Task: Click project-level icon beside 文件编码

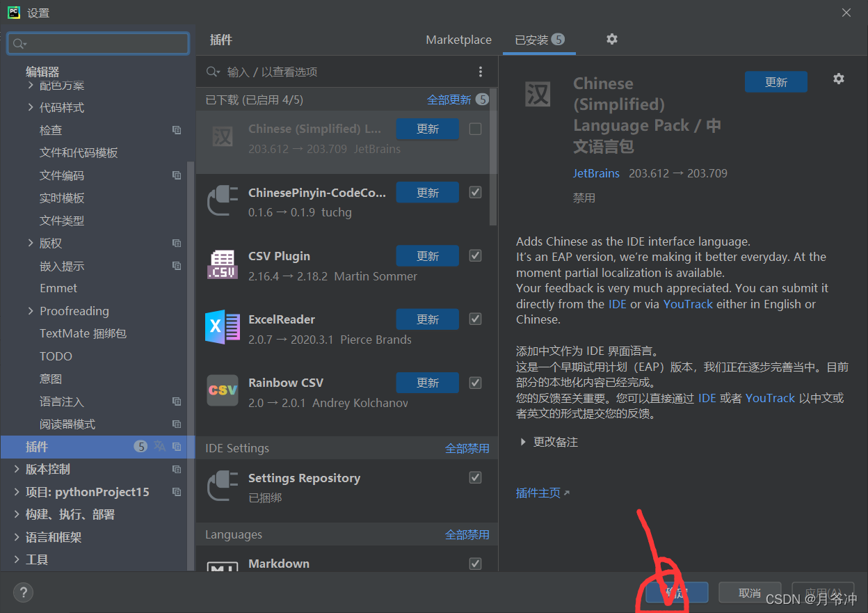Action: click(x=177, y=175)
